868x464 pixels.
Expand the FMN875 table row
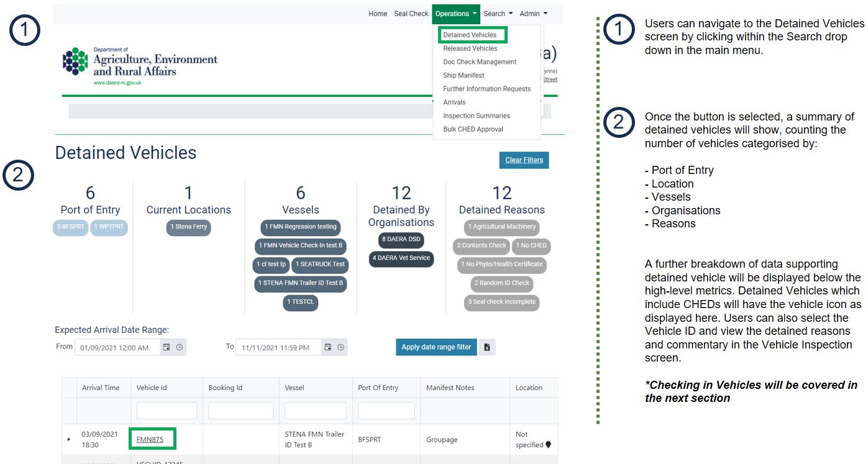tap(69, 440)
